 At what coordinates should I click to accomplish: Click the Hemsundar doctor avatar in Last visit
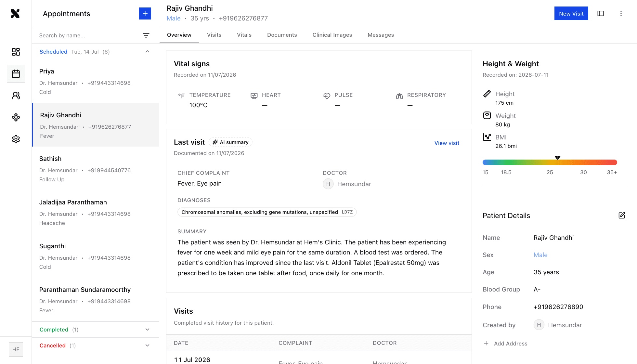point(328,184)
